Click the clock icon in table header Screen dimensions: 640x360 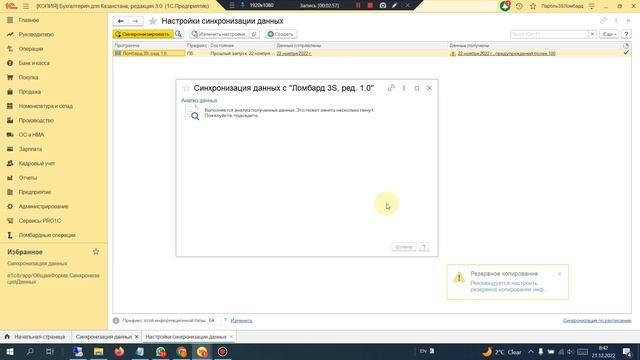tap(626, 46)
